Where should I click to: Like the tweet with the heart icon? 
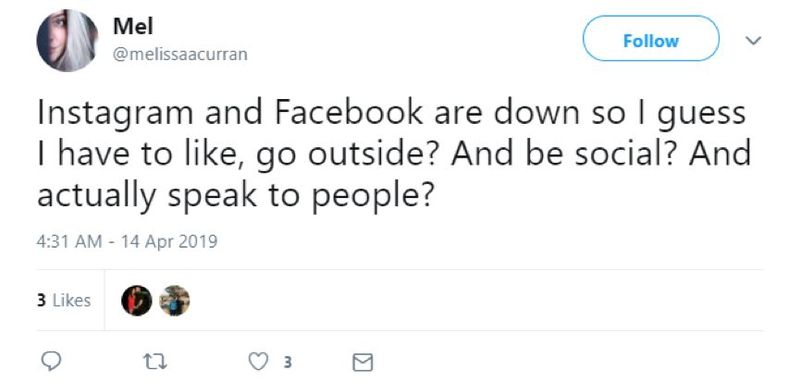pos(258,362)
